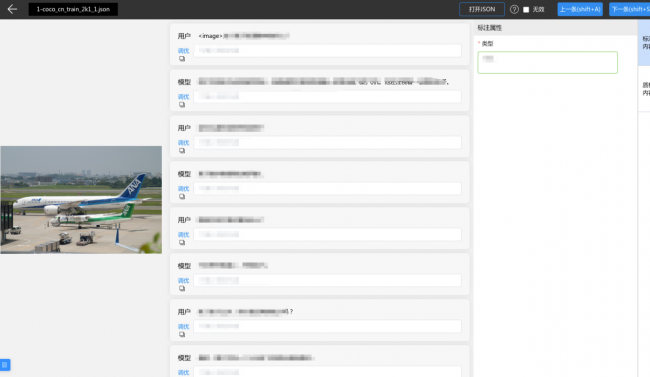Viewport: 650px width, 377px height.
Task: Go to next item 下一条(shift+S)
Action: click(630, 9)
